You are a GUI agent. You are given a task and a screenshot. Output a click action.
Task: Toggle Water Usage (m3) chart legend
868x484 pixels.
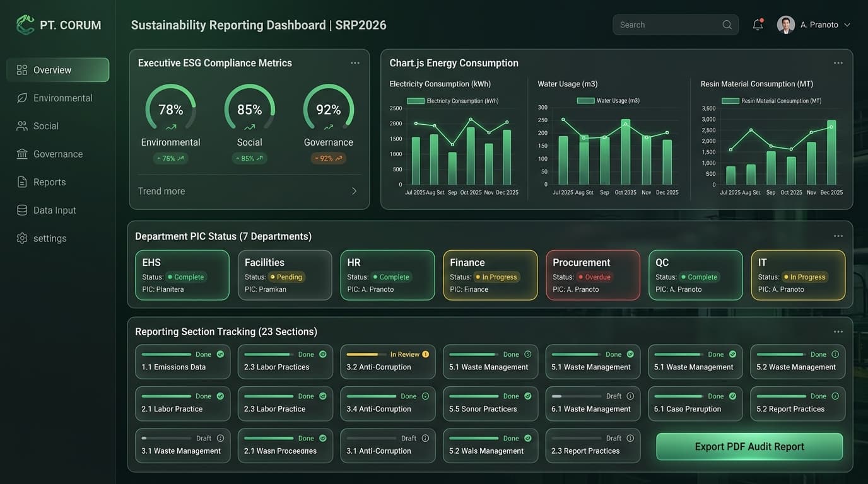[608, 101]
